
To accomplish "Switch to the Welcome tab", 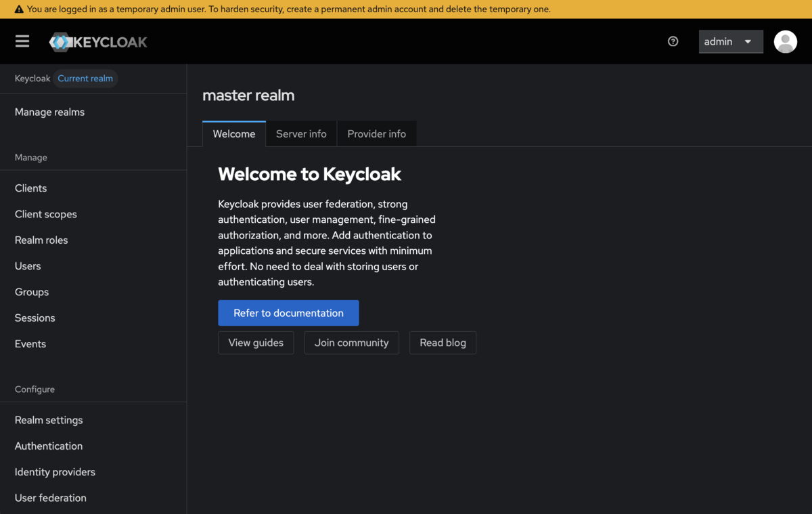I will click(234, 133).
